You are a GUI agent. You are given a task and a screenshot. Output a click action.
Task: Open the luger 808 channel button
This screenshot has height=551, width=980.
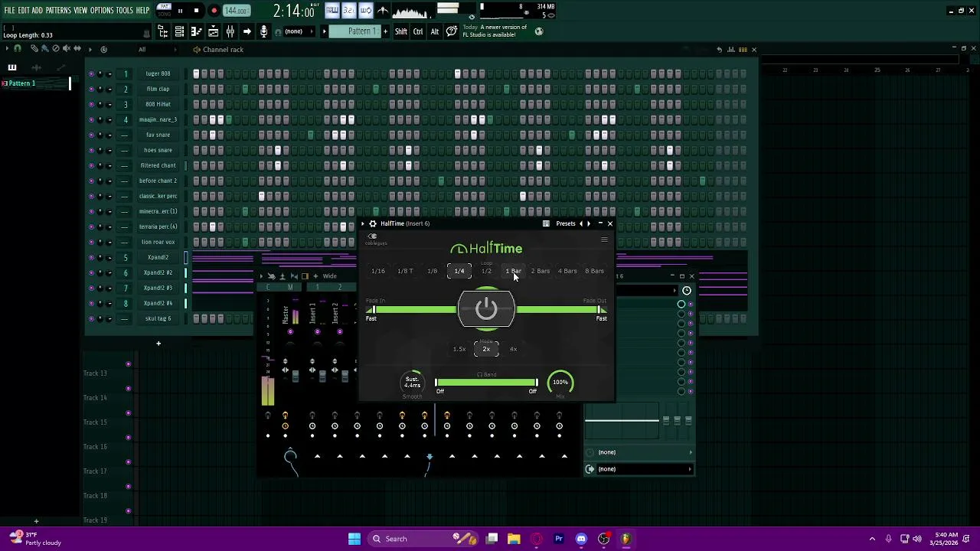pos(158,73)
